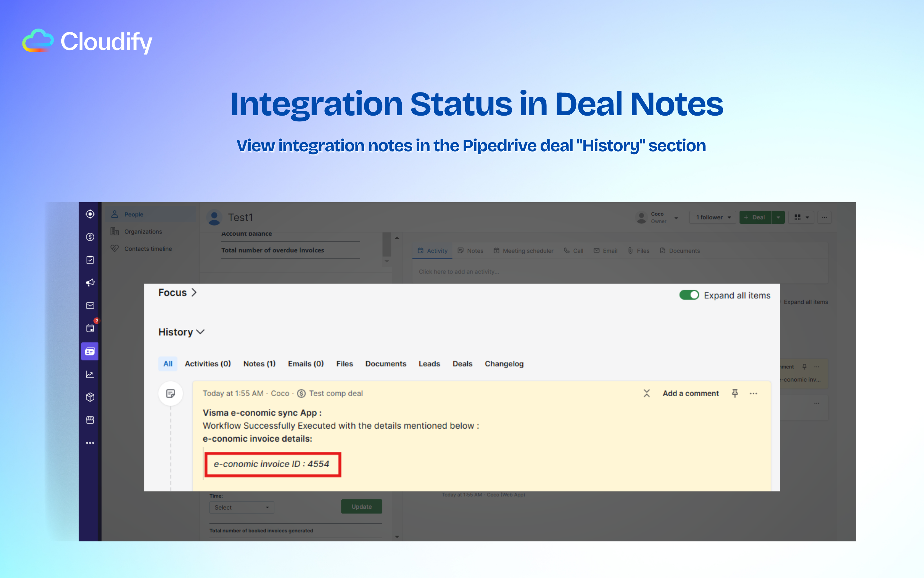Screen dimensions: 924x578
Task: Click the Cloudify logo
Action: coord(88,41)
